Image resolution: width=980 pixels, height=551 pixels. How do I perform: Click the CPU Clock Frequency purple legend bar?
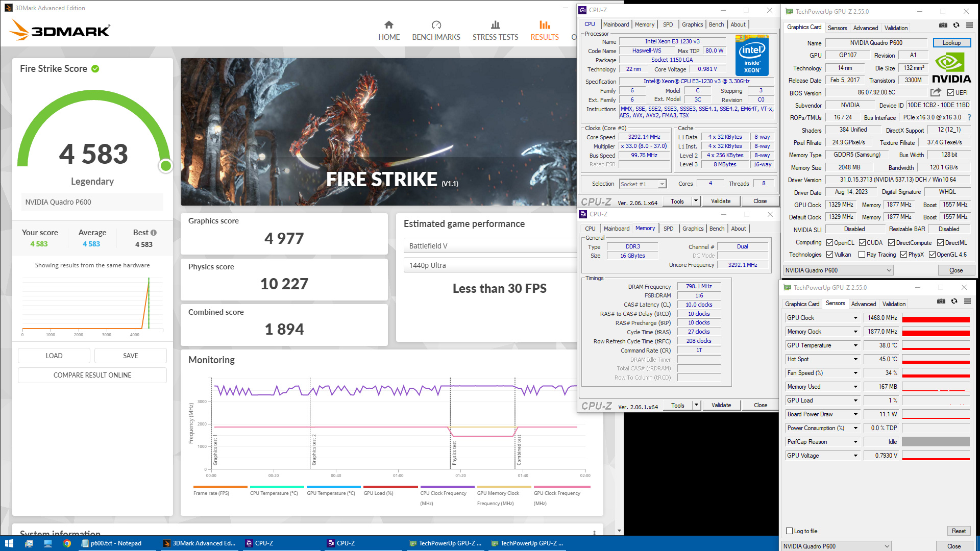pyautogui.click(x=447, y=487)
